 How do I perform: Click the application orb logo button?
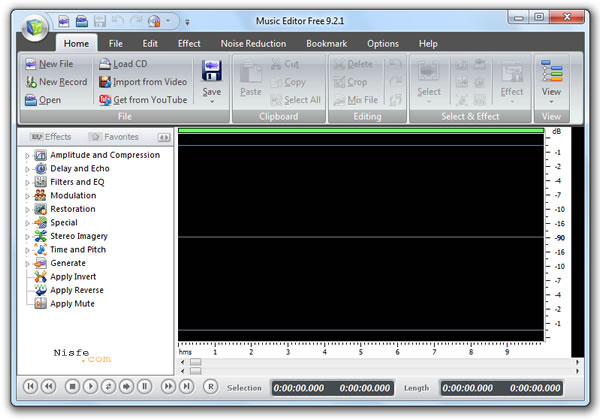(x=35, y=28)
